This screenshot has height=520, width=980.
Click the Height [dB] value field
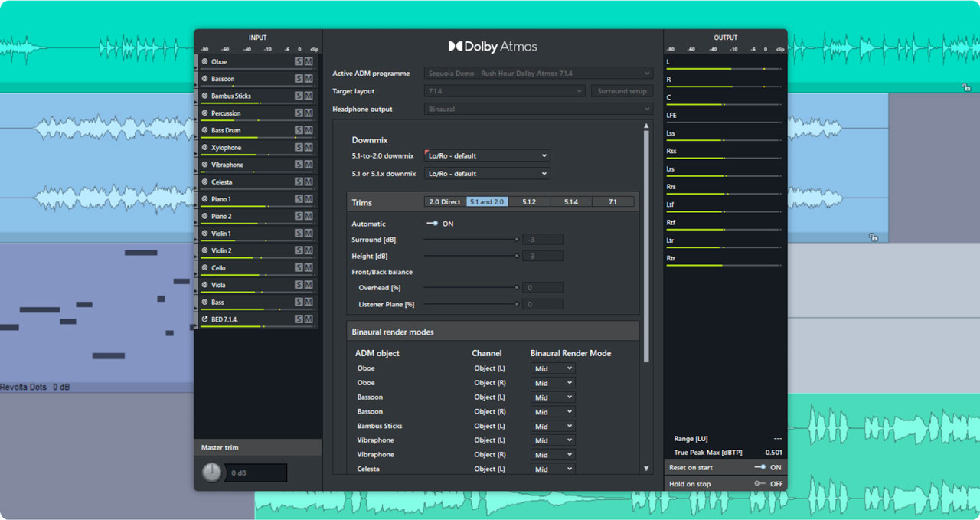(543, 256)
